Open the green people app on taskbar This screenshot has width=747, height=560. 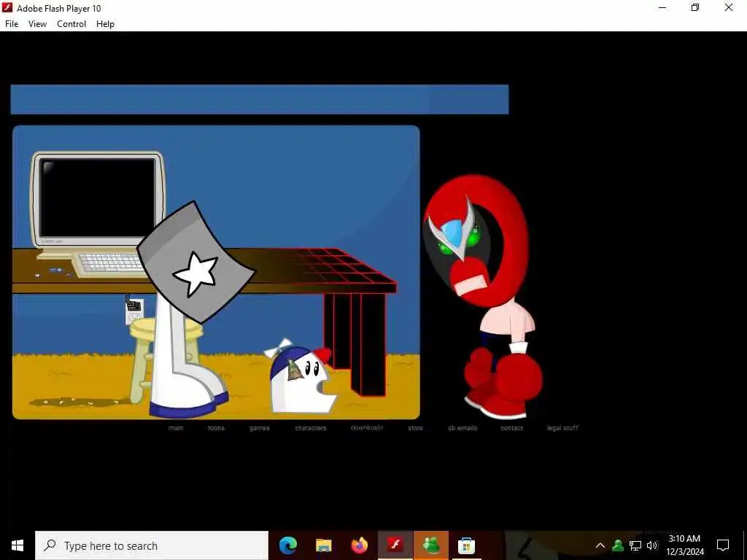[430, 545]
